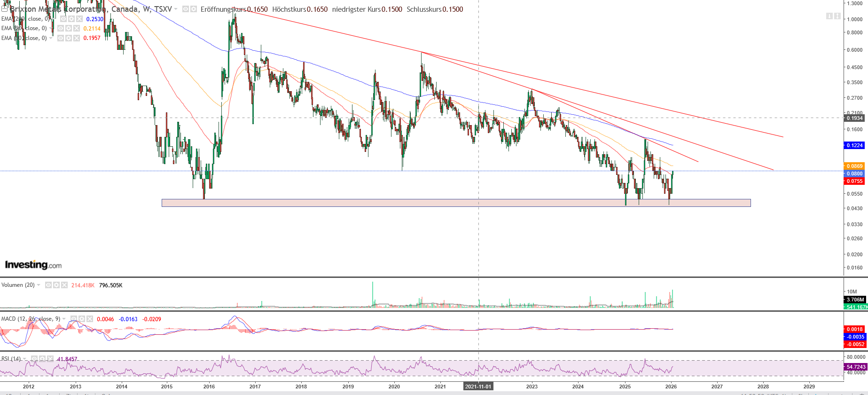
Task: Open RSI indicator settings gear
Action: pyautogui.click(x=42, y=359)
